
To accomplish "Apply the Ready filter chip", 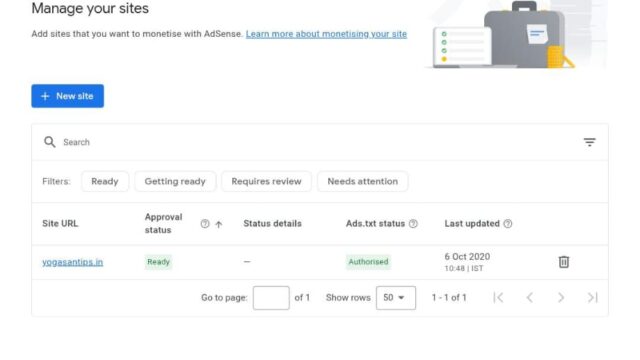I will pyautogui.click(x=105, y=181).
